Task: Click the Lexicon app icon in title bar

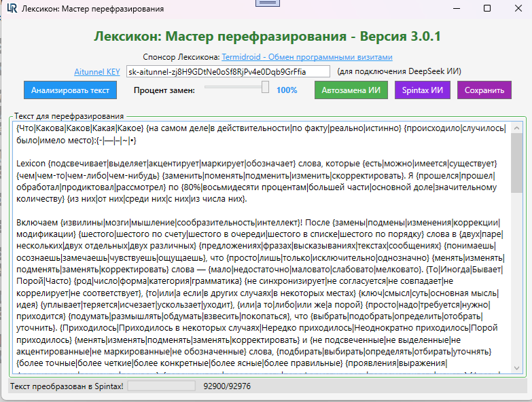Action: [x=12, y=8]
